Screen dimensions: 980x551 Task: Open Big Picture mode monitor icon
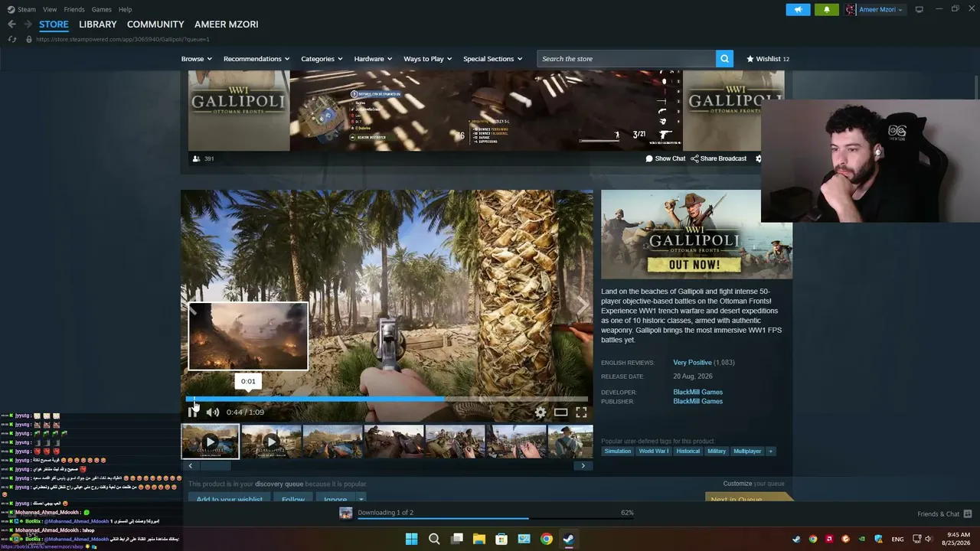tap(920, 9)
